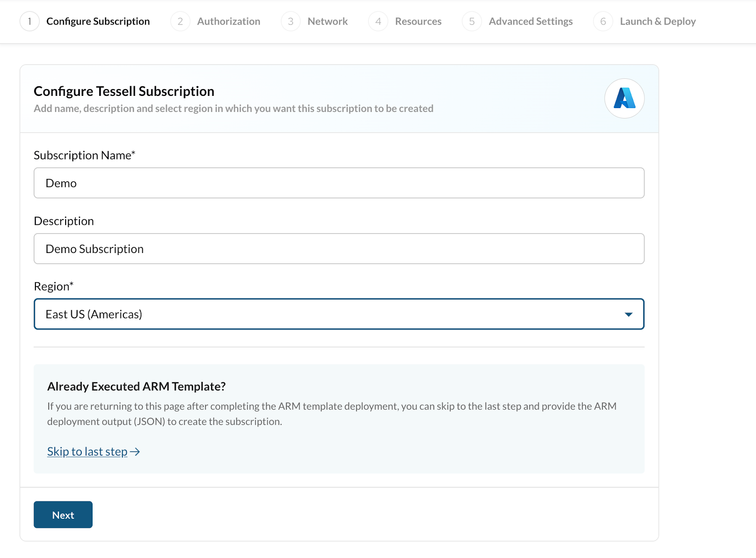Click the step 3 number circle
The image size is (756, 558).
pyautogui.click(x=291, y=22)
